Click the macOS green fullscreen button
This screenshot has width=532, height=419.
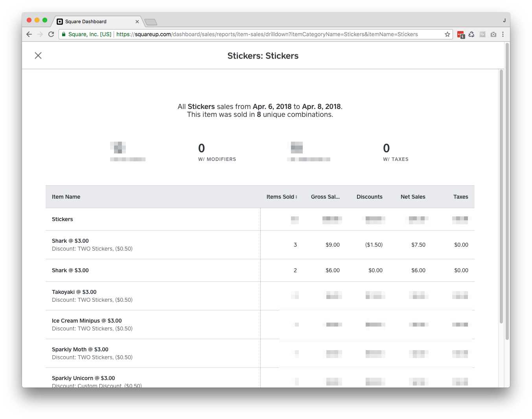click(45, 20)
